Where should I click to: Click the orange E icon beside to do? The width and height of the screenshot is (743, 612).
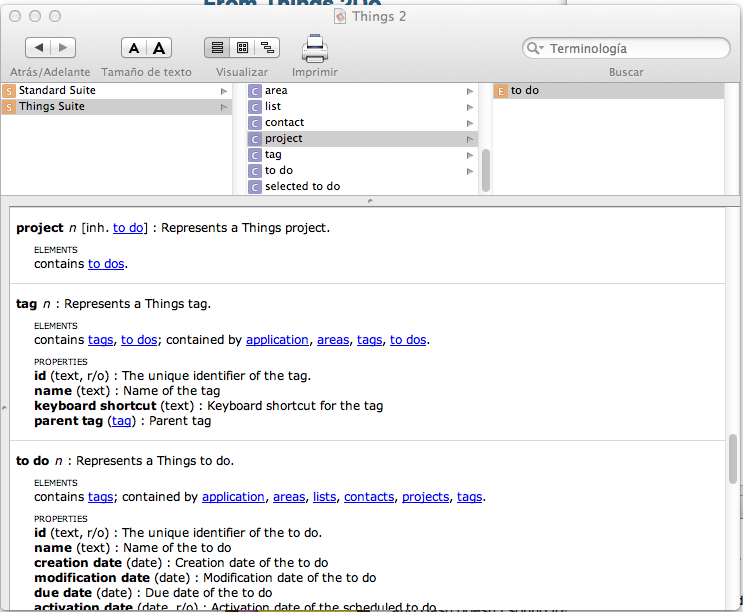[x=501, y=91]
